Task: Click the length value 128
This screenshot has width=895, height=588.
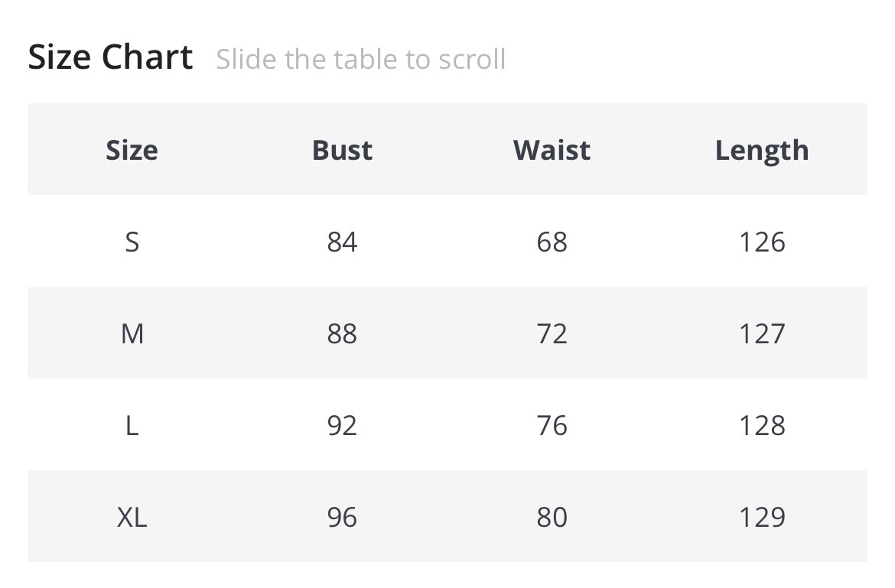Action: click(762, 426)
